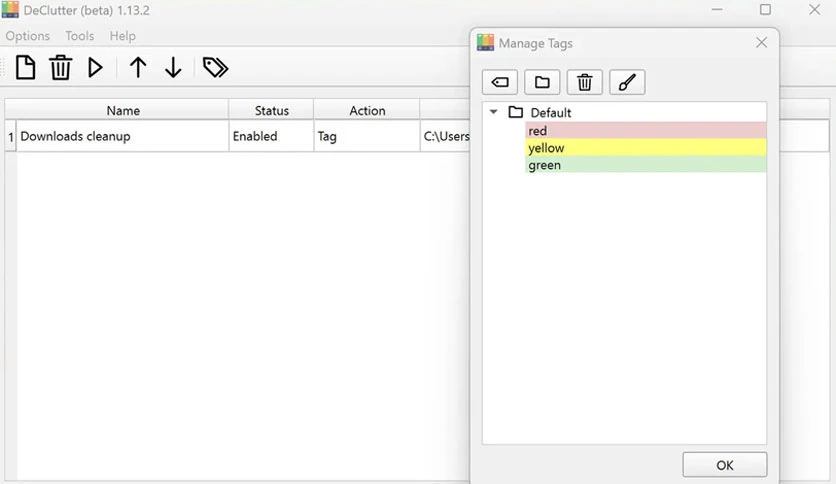Select row number 1 header

(11, 136)
